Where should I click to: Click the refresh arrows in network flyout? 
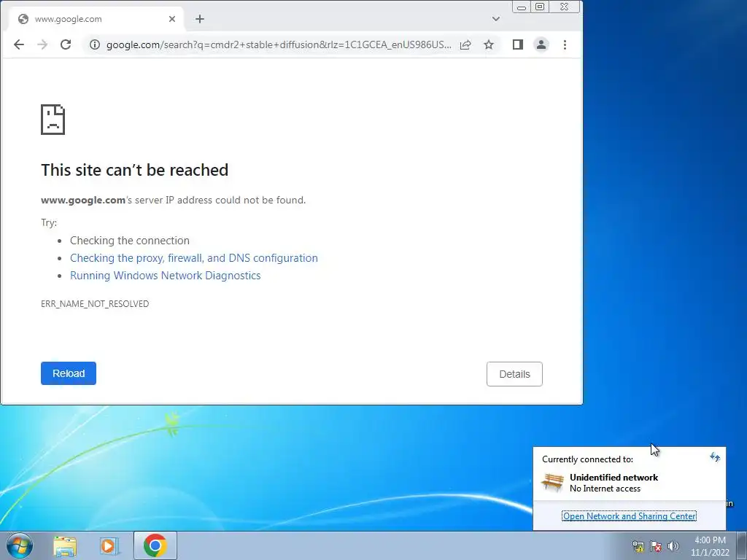(715, 457)
